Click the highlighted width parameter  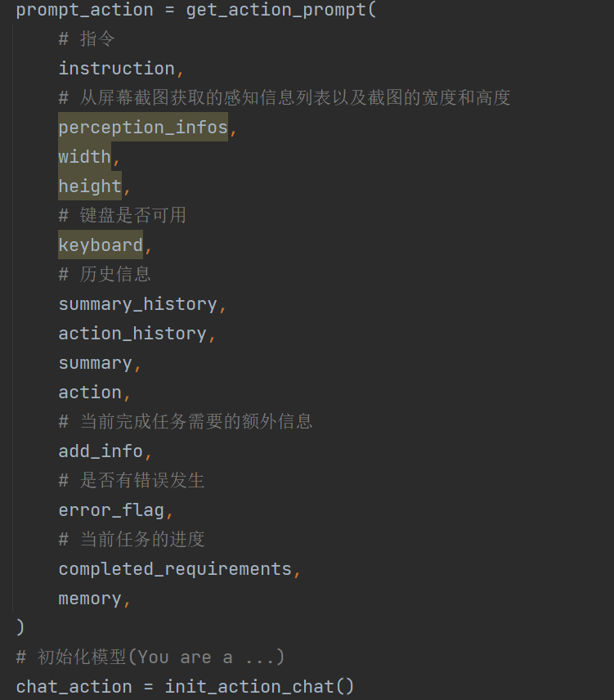(x=85, y=157)
